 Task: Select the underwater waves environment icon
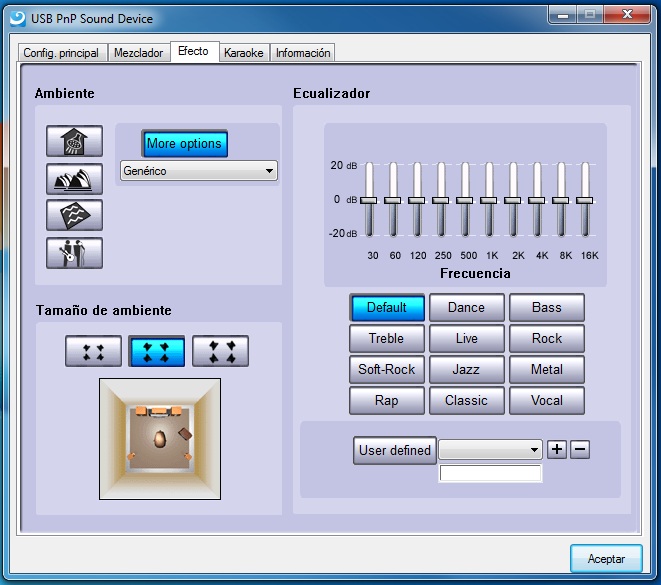click(x=74, y=216)
